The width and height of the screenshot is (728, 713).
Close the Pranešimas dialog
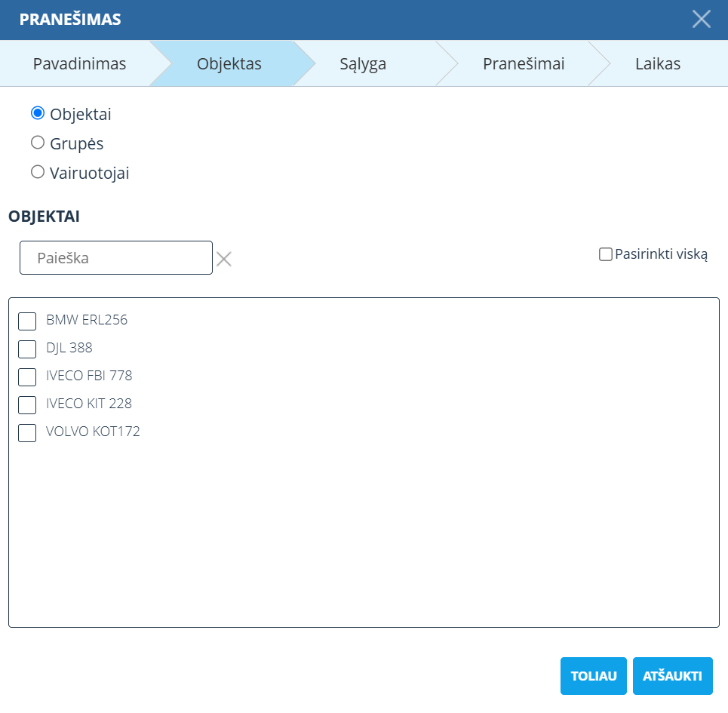(x=701, y=20)
